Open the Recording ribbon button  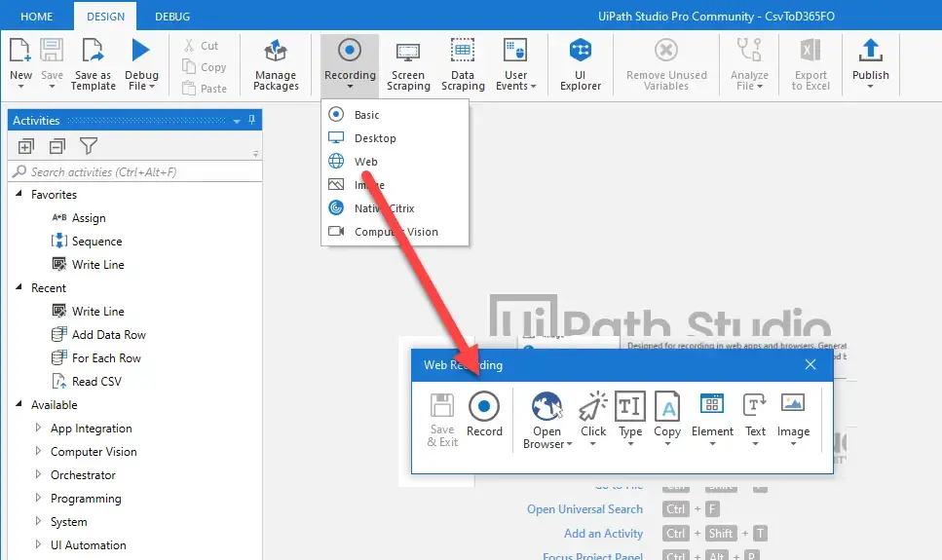click(350, 64)
